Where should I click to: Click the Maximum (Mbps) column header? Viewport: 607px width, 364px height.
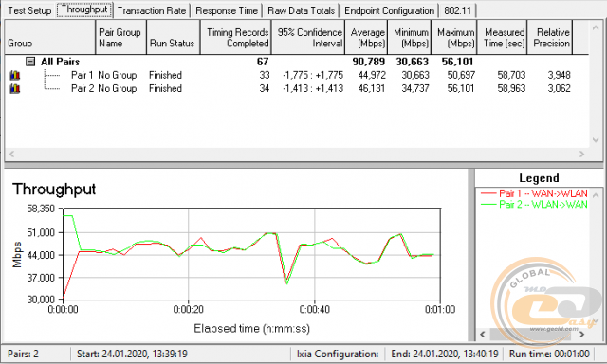coord(454,38)
